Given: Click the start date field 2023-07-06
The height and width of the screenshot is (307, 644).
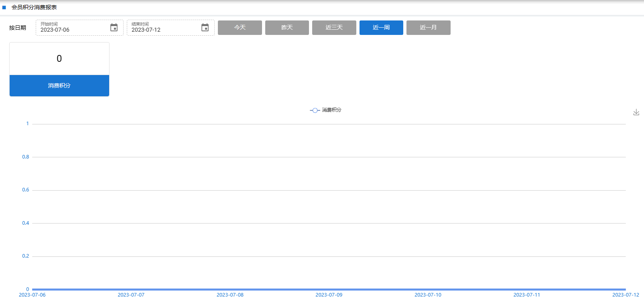Looking at the screenshot, I should click(79, 28).
